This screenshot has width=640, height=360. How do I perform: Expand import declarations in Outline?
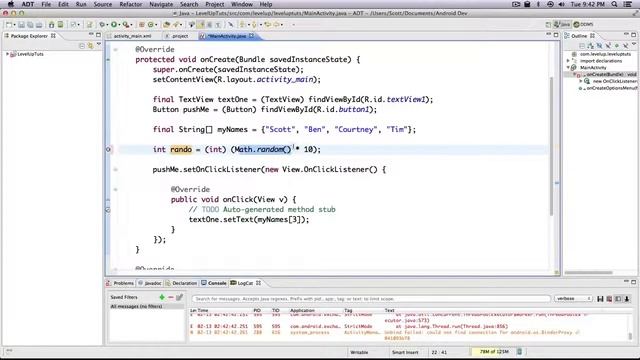pos(568,61)
